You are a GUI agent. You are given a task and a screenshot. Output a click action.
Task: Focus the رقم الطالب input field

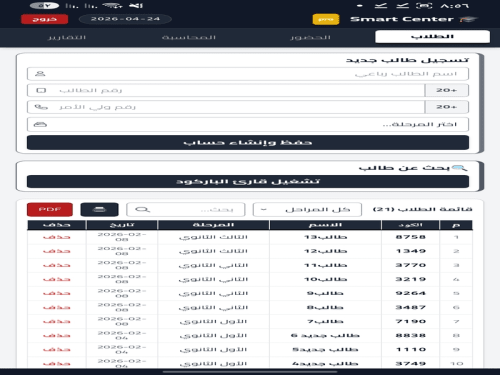pos(226,90)
